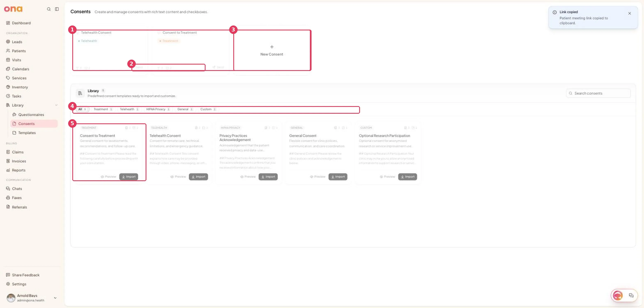
Task: Click the plus icon above New Consent
Action: pyautogui.click(x=272, y=47)
